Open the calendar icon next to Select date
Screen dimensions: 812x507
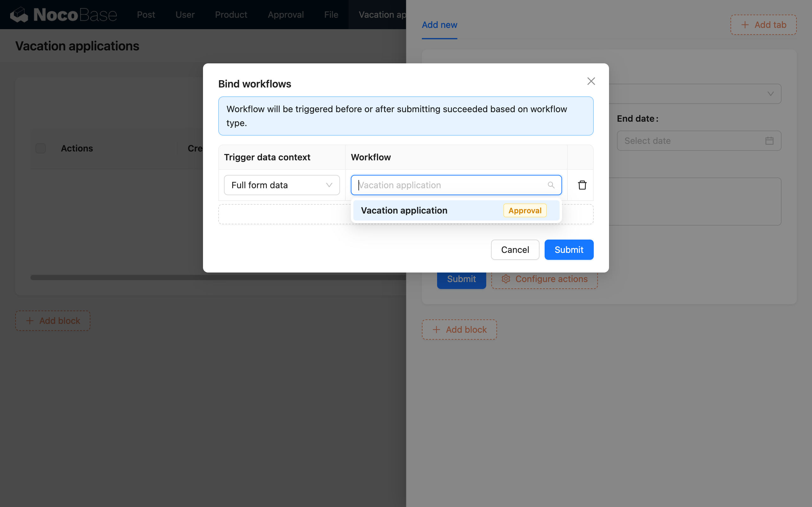click(x=770, y=140)
